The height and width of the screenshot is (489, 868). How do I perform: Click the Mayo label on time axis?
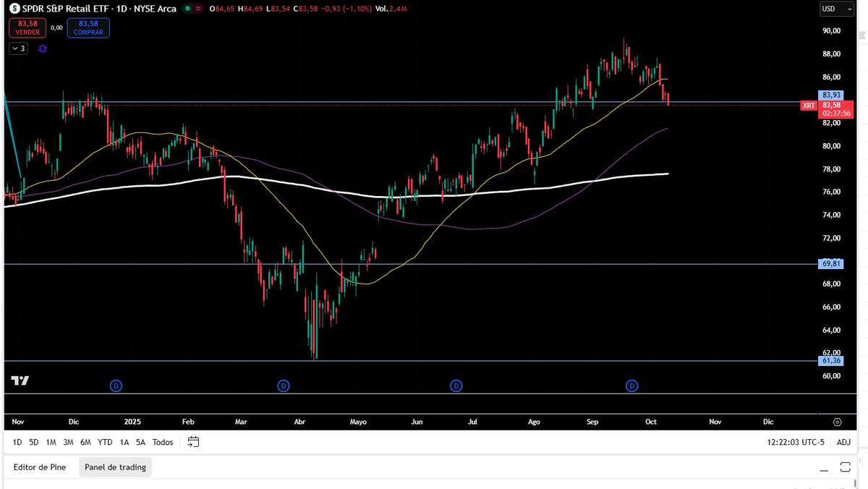pyautogui.click(x=359, y=421)
